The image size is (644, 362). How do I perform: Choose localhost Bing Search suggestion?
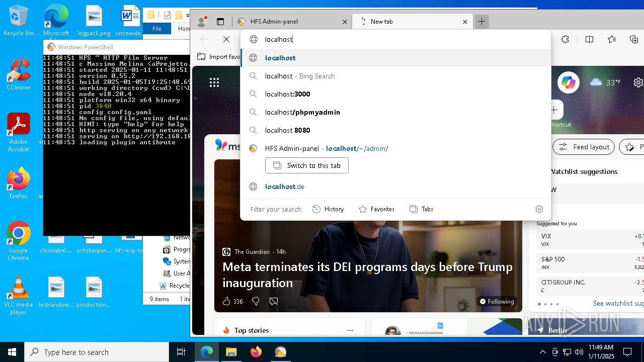tap(395, 76)
